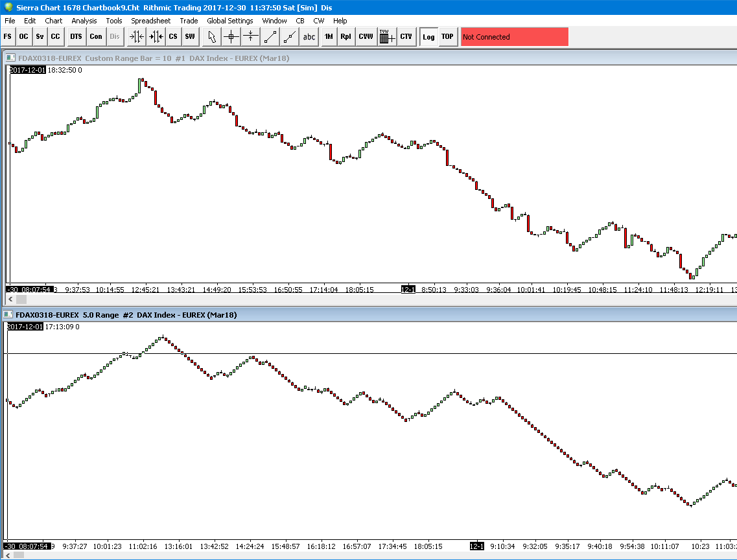The width and height of the screenshot is (737, 560).
Task: Select the abc text drawing tool
Action: tap(309, 37)
